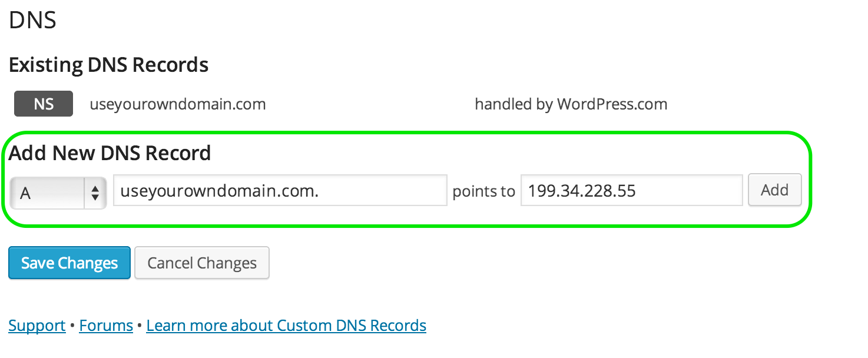Screen dimensions: 868x358
Task: Click the useyourowndomain.com domain text
Action: click(x=177, y=104)
